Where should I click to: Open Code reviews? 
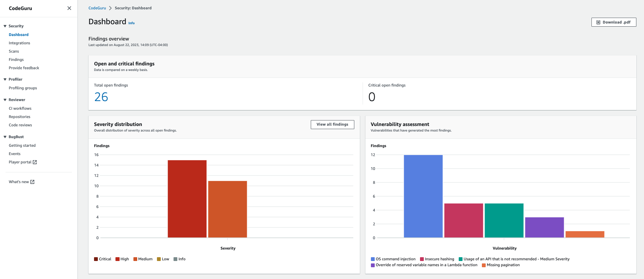20,125
